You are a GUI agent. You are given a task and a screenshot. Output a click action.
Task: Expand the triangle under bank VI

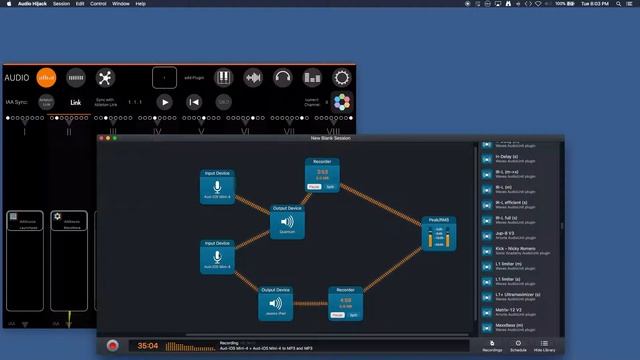pos(245,122)
